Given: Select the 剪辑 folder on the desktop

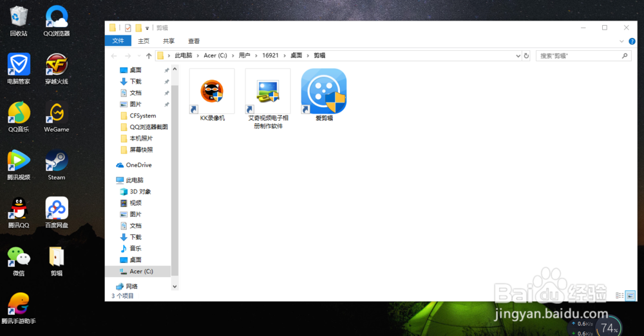Looking at the screenshot, I should pos(57,261).
